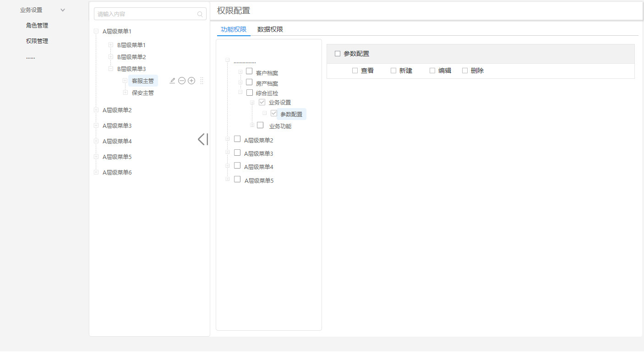Click the collapse panel arrow between the two trees
Screen dimensions: 644x355
(x=202, y=139)
